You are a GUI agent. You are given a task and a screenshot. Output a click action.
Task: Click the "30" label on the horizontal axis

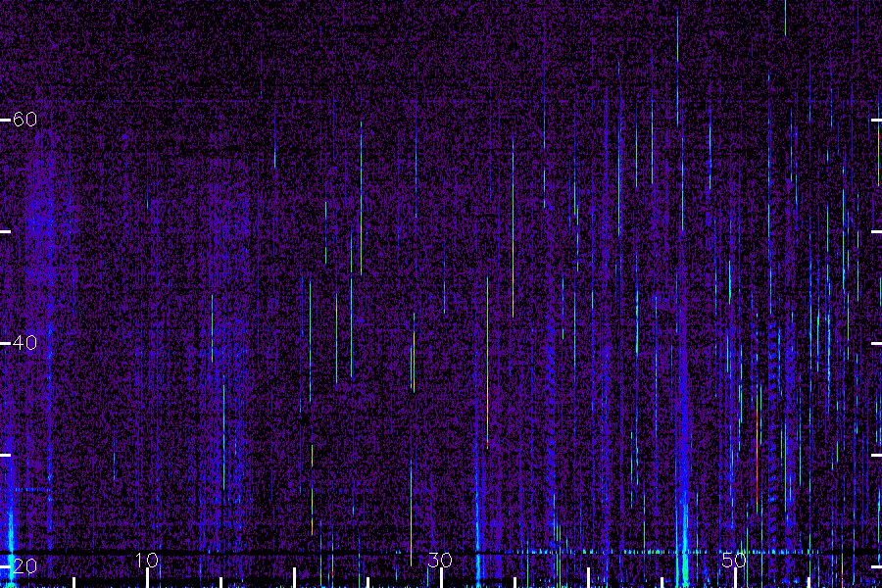(x=440, y=560)
